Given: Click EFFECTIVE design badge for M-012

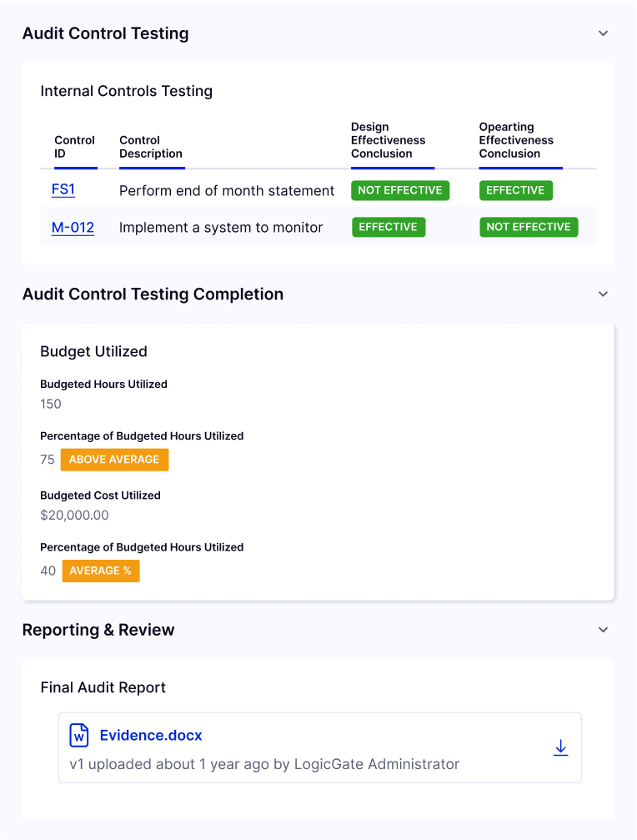Looking at the screenshot, I should pos(389,227).
